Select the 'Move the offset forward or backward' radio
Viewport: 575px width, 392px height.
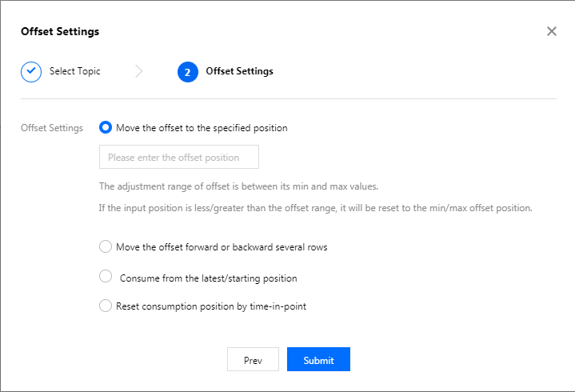[x=106, y=246]
